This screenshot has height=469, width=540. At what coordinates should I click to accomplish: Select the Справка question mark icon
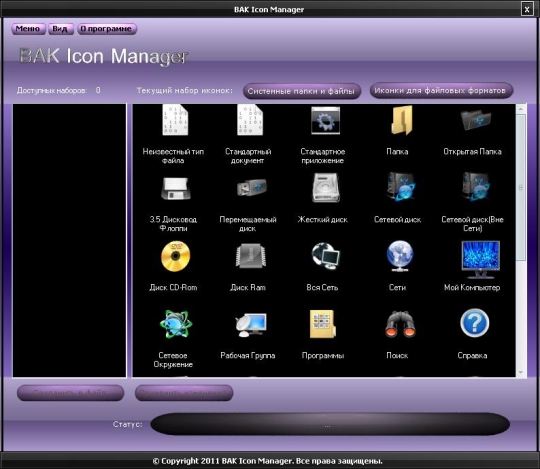(475, 323)
